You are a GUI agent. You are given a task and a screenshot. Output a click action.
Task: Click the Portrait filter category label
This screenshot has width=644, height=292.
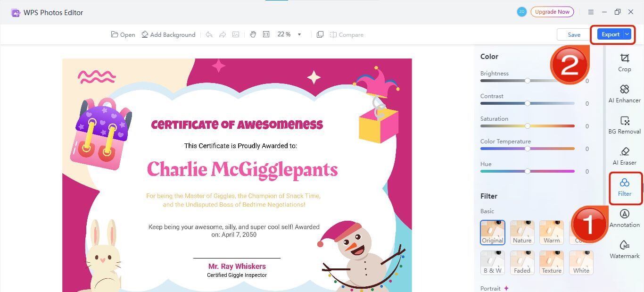pyautogui.click(x=490, y=288)
